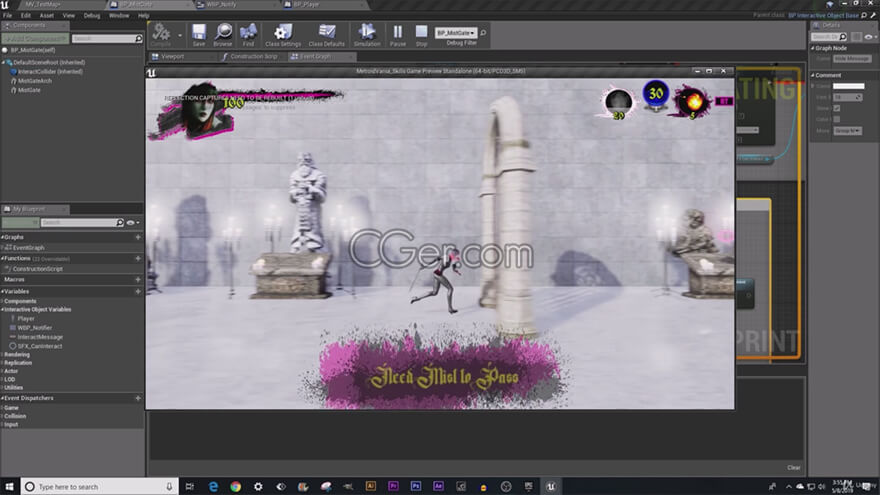
Task: Click the My Blueprint search field
Action: point(81,223)
